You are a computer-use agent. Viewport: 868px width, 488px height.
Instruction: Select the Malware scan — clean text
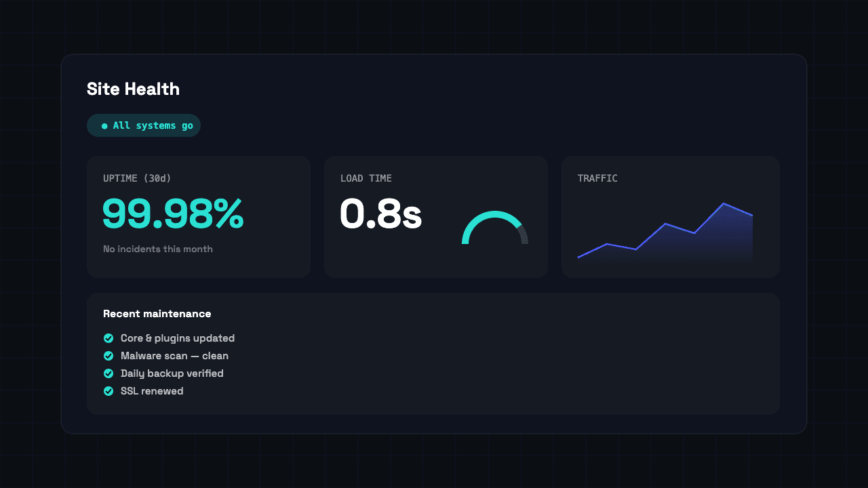click(x=174, y=356)
